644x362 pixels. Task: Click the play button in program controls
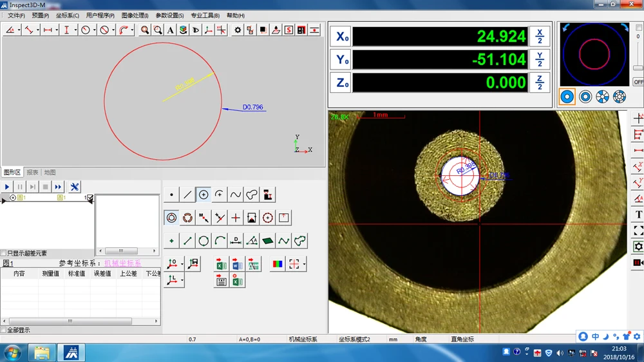point(7,187)
